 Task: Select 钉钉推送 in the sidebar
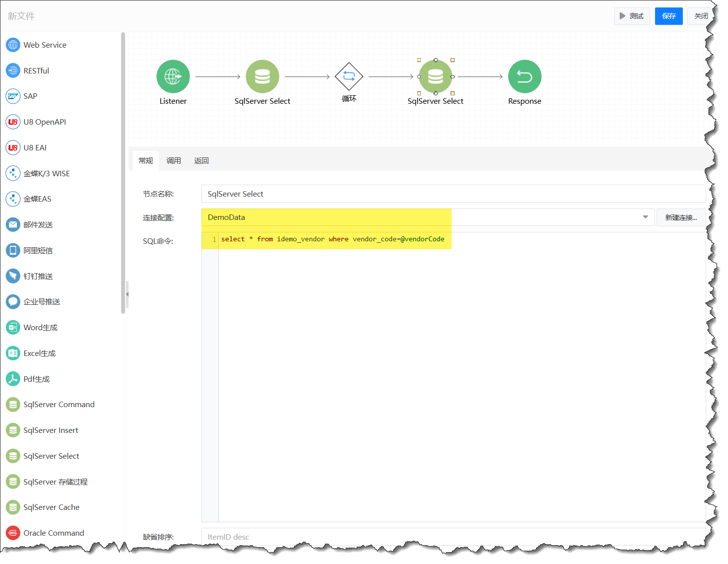tap(38, 277)
